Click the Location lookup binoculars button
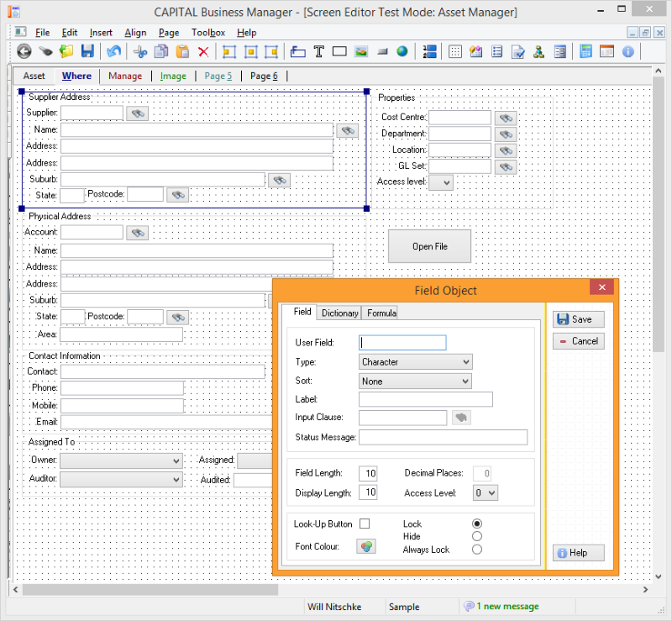The height and width of the screenshot is (621, 672). pyautogui.click(x=506, y=150)
